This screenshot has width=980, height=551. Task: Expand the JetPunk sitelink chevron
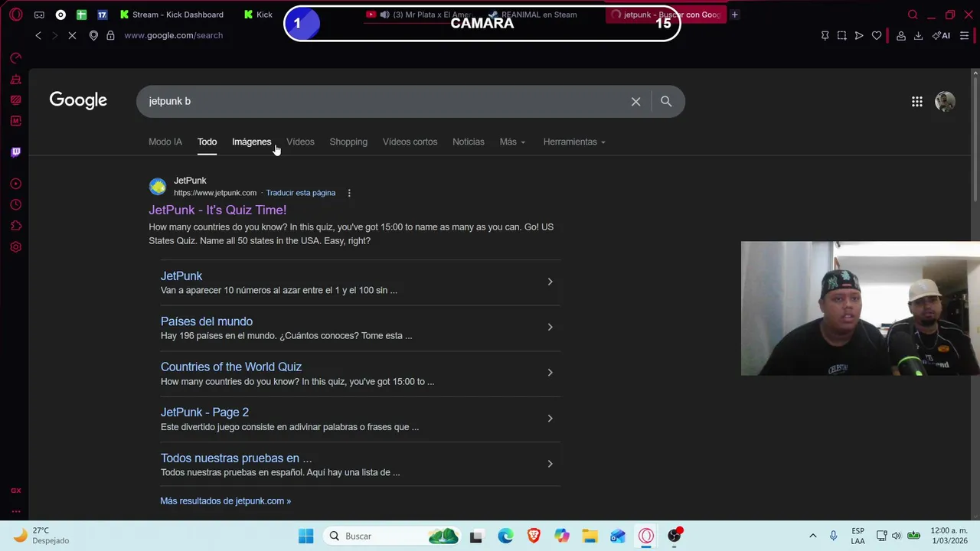[550, 282]
